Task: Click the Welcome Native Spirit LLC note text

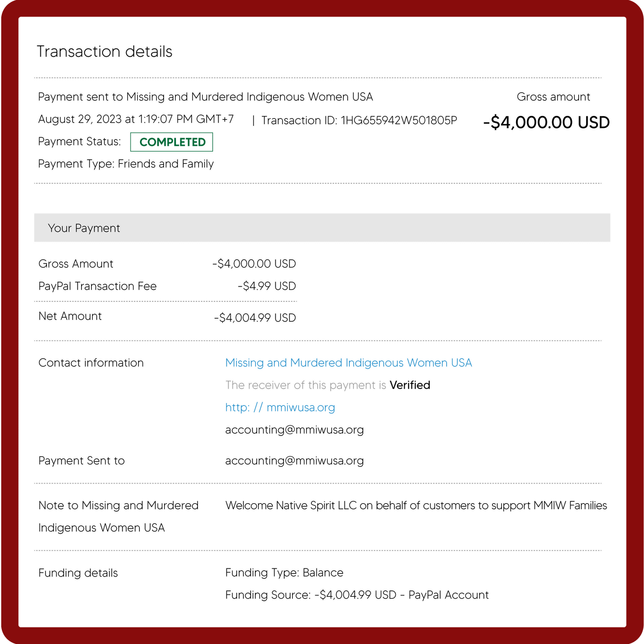Action: point(416,505)
